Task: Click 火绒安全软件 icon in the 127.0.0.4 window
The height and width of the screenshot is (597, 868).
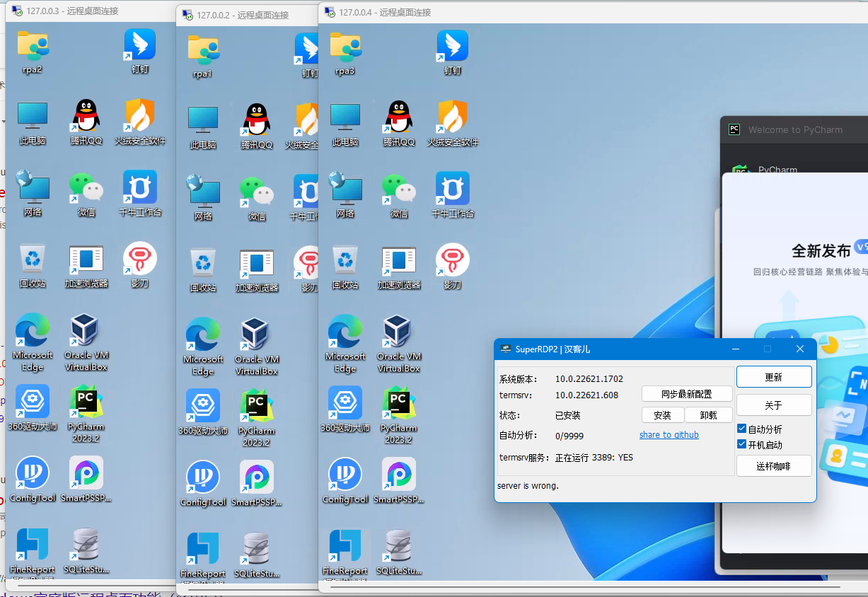Action: tap(452, 117)
